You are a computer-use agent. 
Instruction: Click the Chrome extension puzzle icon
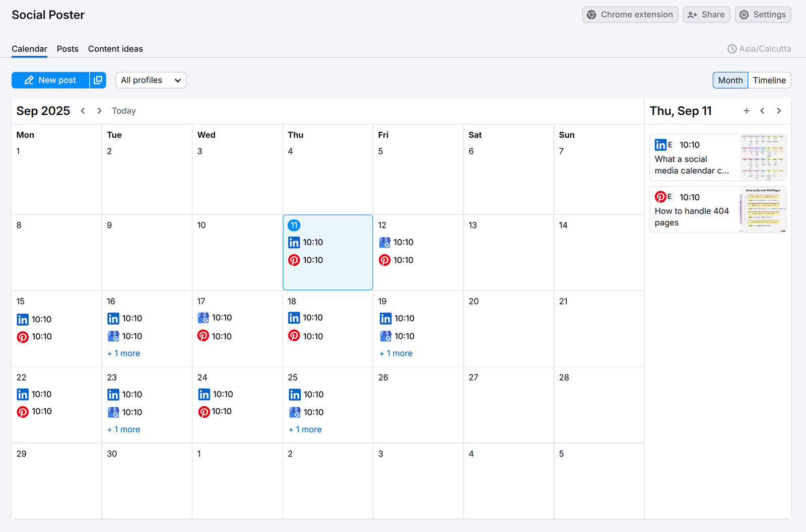pos(591,15)
